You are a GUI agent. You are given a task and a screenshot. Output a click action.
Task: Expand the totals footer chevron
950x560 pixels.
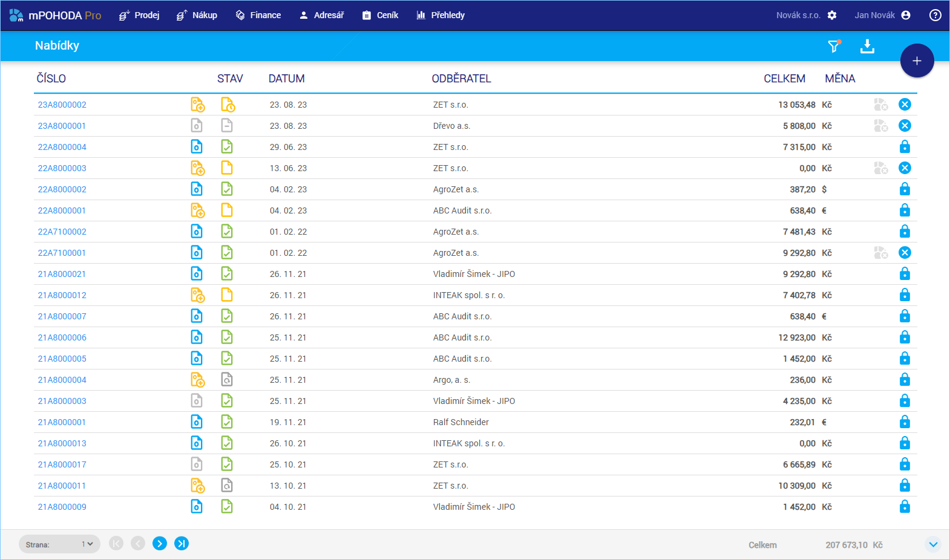(933, 544)
